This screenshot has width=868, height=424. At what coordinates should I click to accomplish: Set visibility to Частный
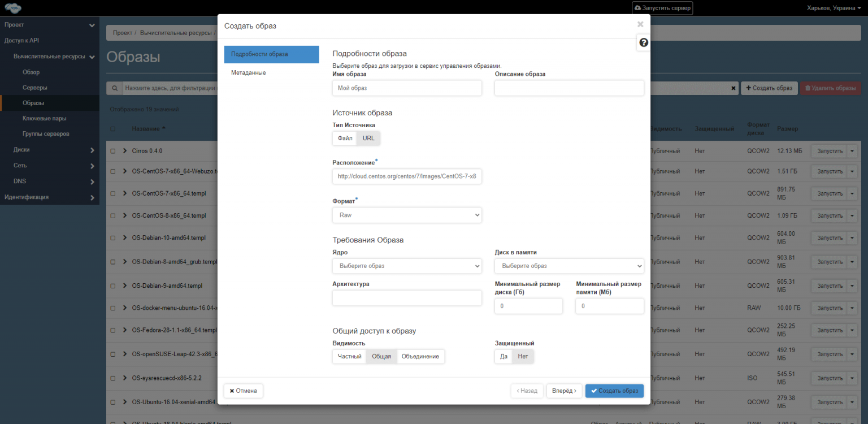(349, 356)
